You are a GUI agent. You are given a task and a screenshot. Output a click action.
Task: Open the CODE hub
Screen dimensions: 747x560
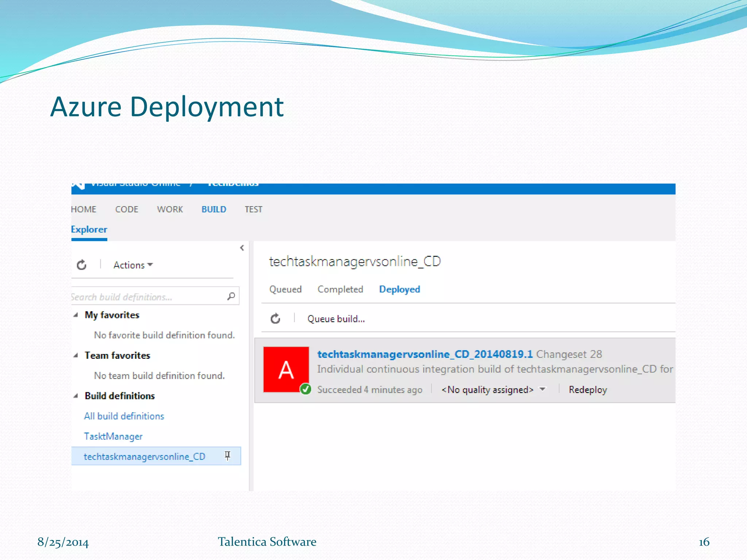127,209
